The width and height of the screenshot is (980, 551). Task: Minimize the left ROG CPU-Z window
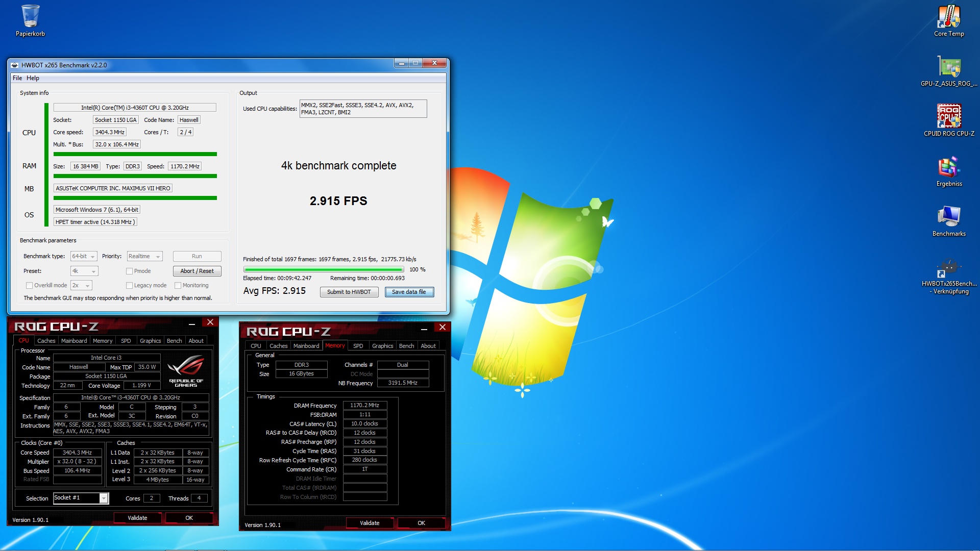click(191, 323)
